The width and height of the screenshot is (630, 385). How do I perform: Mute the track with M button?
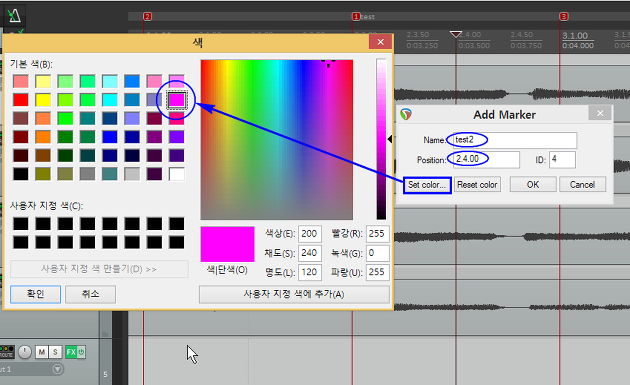41,352
